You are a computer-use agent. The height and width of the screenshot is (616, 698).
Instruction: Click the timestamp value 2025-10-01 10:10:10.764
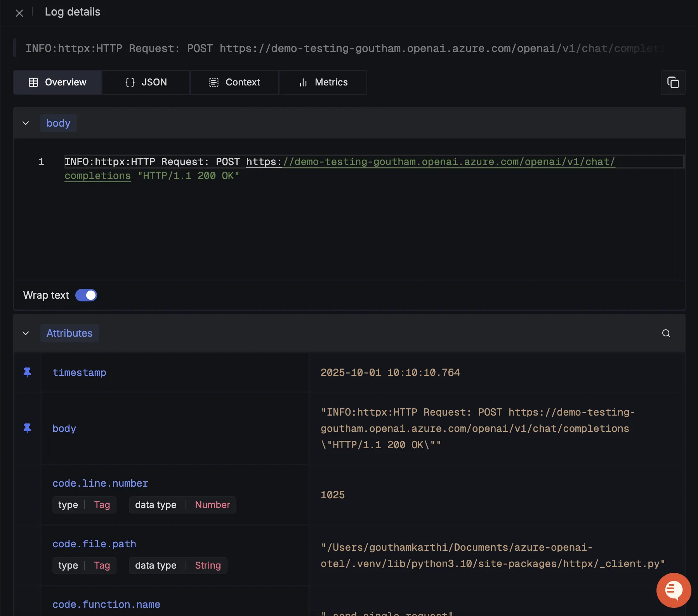tap(390, 372)
